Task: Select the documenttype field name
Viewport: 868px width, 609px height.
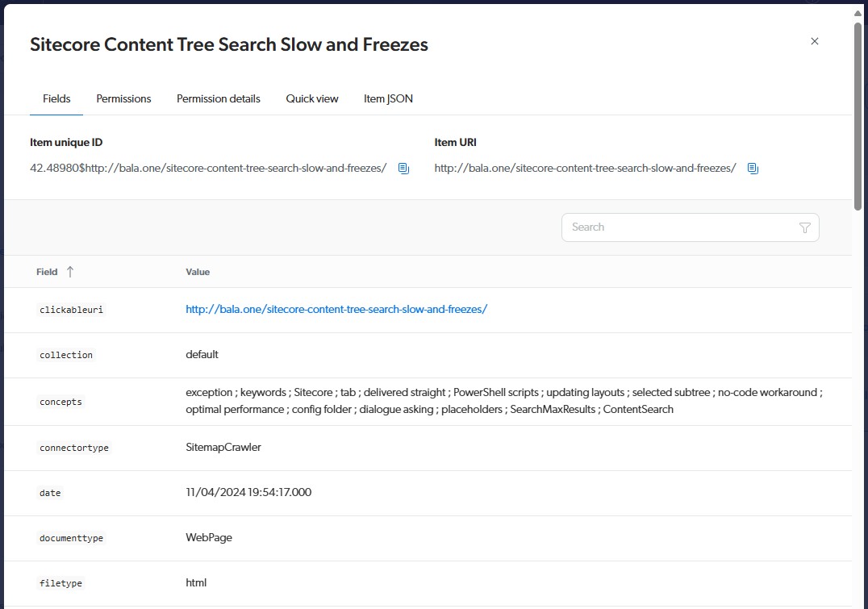Action: (x=72, y=538)
